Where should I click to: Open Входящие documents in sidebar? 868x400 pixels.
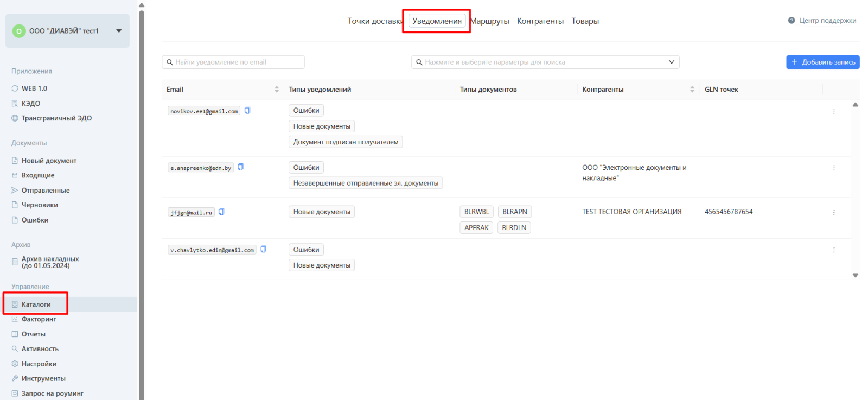click(x=38, y=175)
